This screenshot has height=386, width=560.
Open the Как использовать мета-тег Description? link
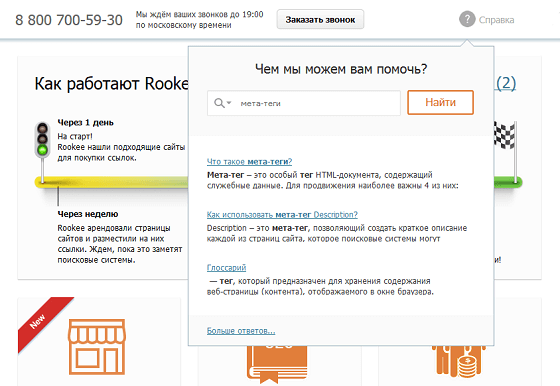(282, 215)
